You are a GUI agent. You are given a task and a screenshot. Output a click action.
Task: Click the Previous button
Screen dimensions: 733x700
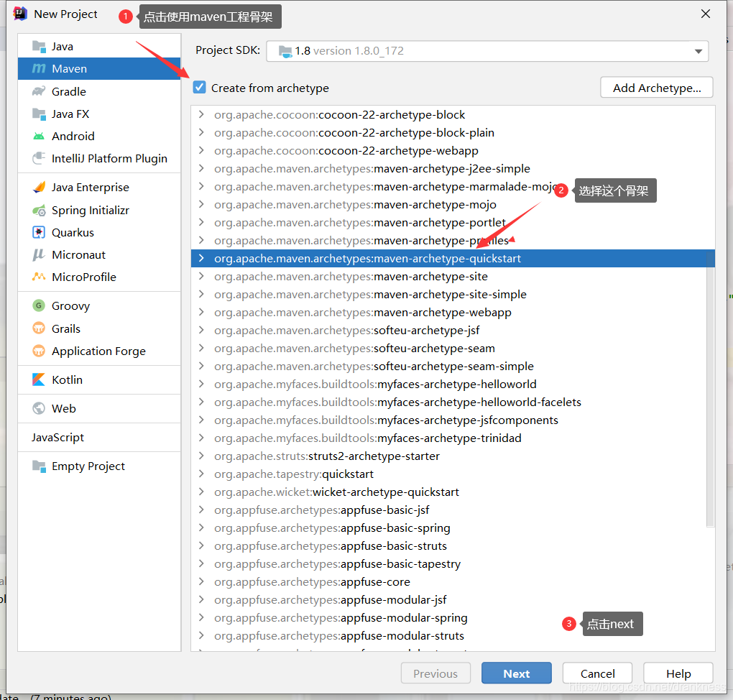(x=435, y=673)
